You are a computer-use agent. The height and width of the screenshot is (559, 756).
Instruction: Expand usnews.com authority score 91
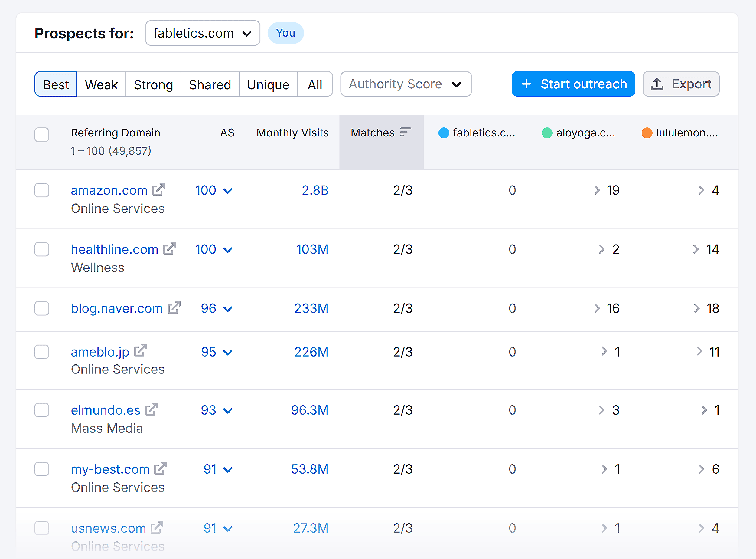[x=218, y=528]
